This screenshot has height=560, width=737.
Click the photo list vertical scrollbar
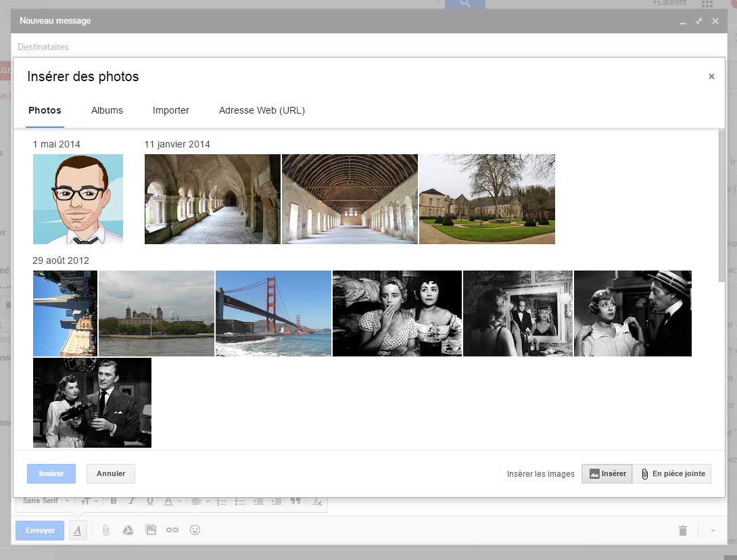[722, 206]
